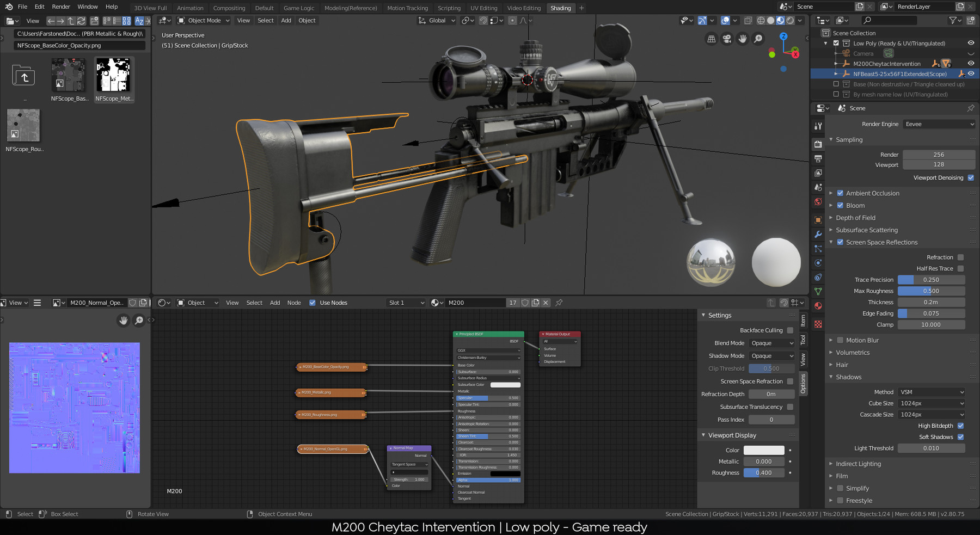This screenshot has height=535, width=980.
Task: Adjust Trace Precision slider
Action: coord(931,280)
